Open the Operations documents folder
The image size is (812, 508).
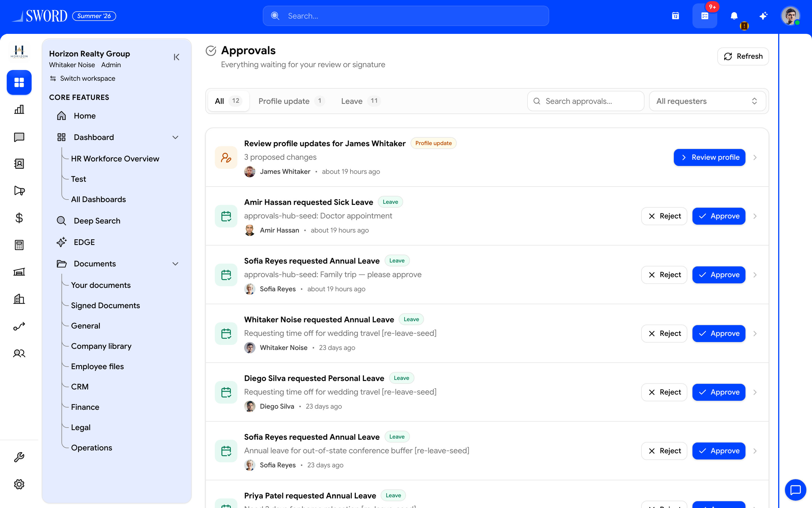(92, 448)
